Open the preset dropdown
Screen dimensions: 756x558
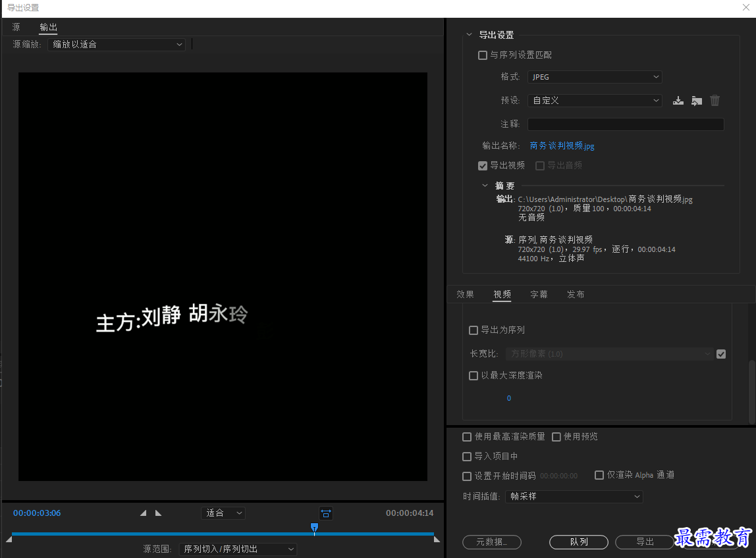[595, 101]
